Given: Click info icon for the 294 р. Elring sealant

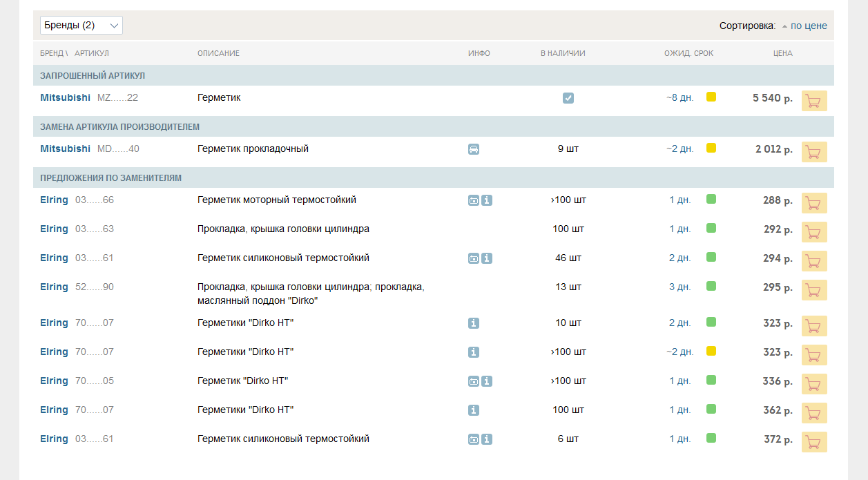Looking at the screenshot, I should coord(487,258).
